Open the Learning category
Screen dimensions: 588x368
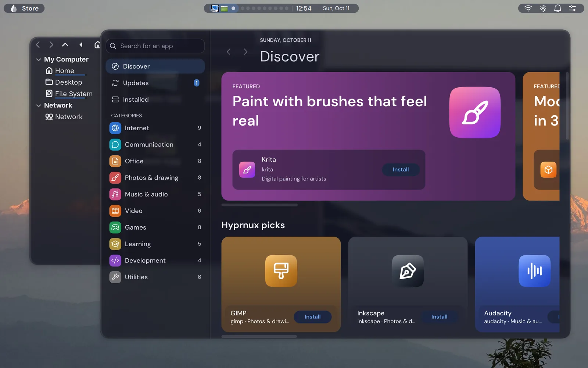click(155, 244)
